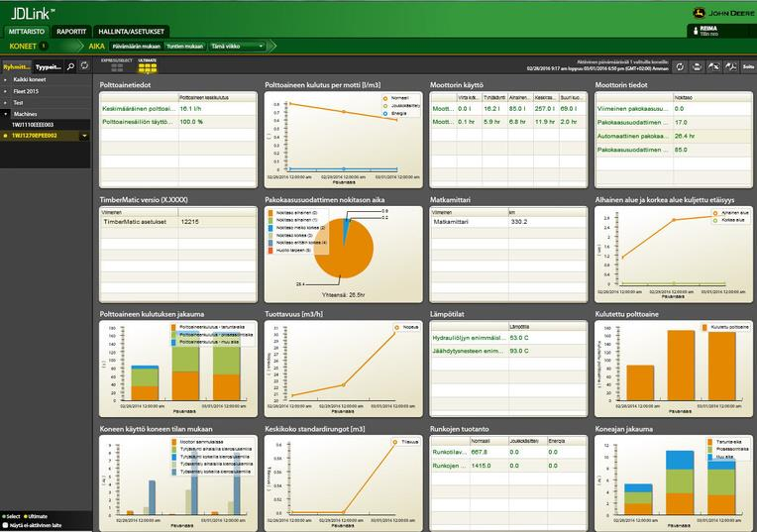Open the HALLINTA/ASETUKSET tab
The width and height of the screenshot is (757, 532).
click(x=132, y=32)
